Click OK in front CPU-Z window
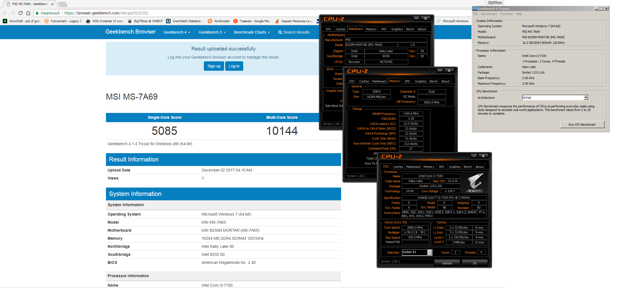This screenshot has height=288, width=644. click(x=475, y=263)
